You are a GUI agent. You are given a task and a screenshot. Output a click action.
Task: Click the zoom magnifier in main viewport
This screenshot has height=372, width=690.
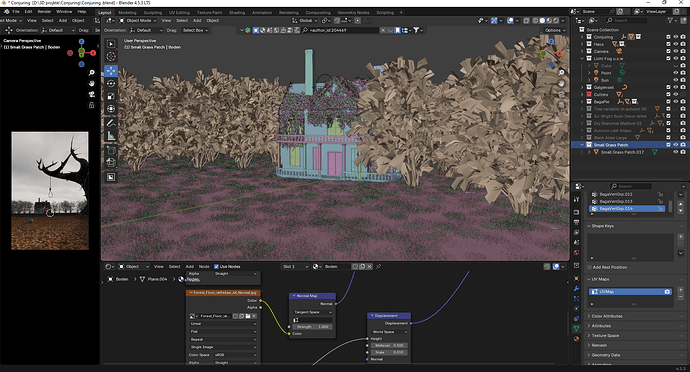(x=562, y=73)
